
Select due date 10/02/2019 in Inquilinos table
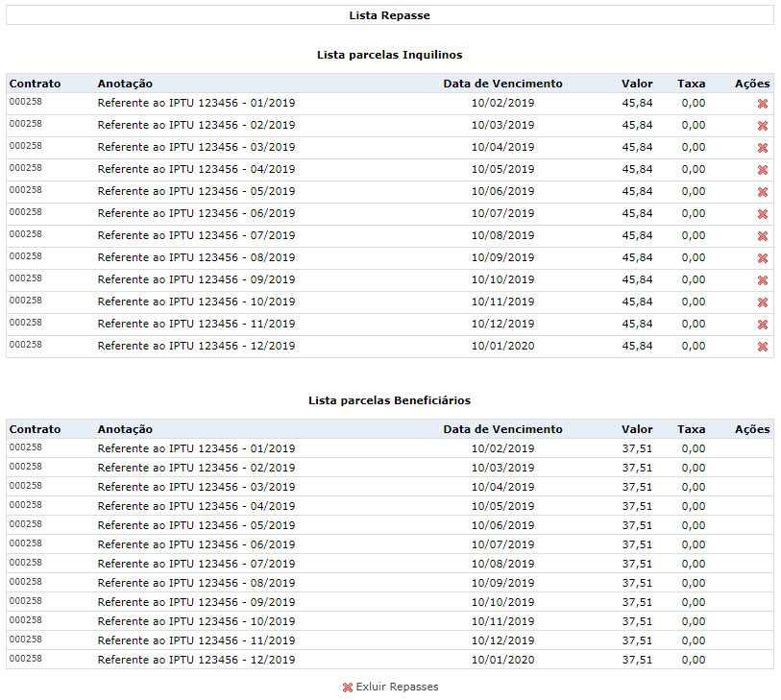502,103
